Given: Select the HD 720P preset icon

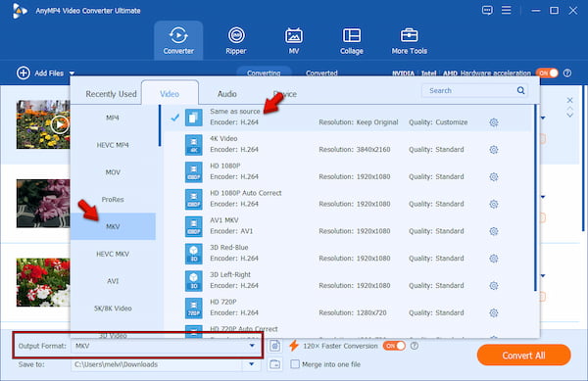Looking at the screenshot, I should click(x=193, y=308).
